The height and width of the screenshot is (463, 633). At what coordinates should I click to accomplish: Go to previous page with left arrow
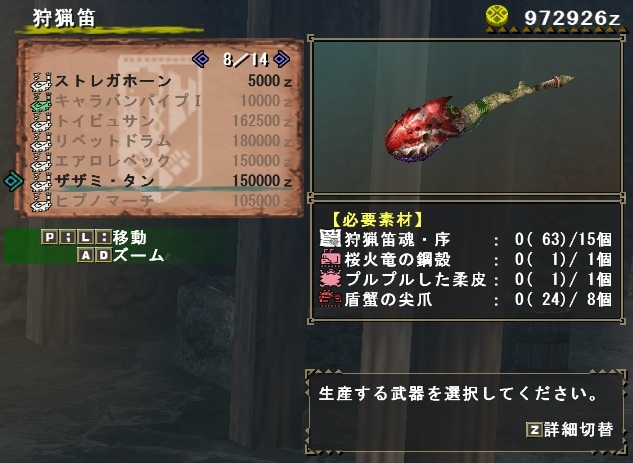(201, 59)
